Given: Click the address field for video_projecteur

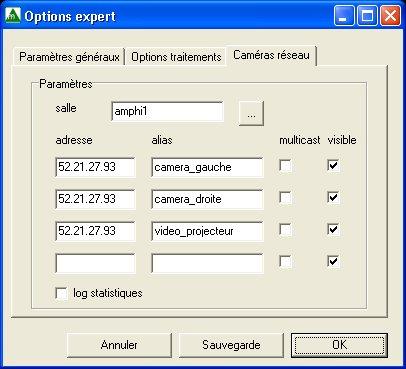Looking at the screenshot, I should click(95, 231).
